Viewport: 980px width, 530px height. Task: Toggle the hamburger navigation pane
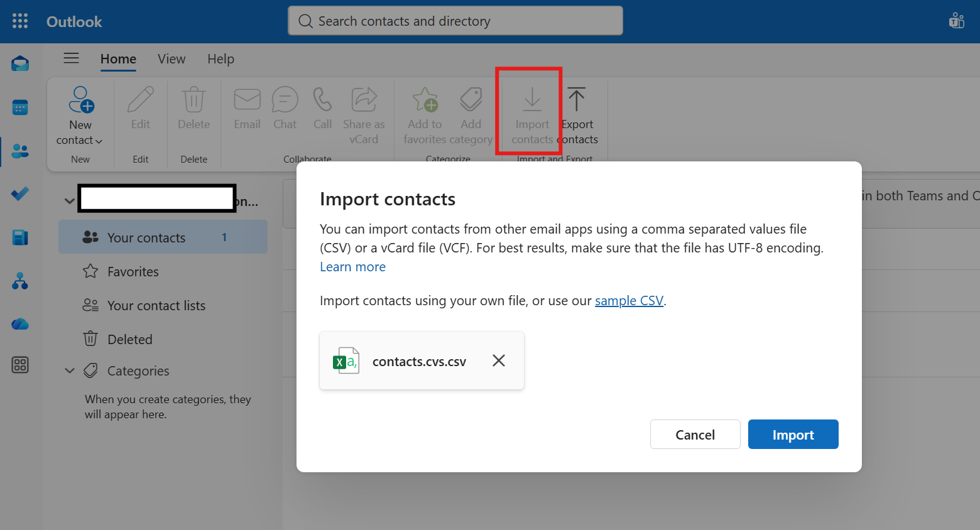72,58
